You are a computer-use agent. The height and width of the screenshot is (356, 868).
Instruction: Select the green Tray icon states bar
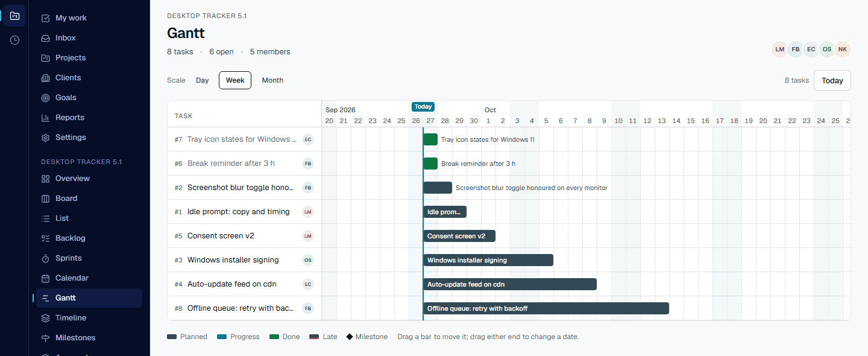tap(430, 139)
